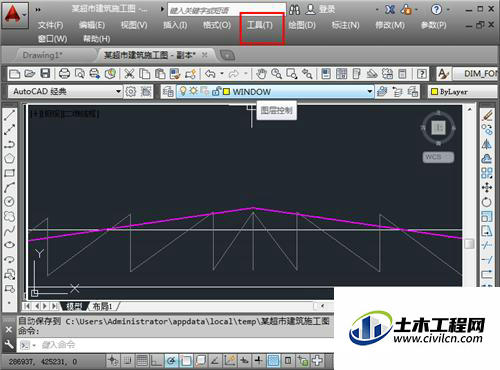Undo the last action arrow
Viewport: 500px width, 370px height.
tap(210, 74)
